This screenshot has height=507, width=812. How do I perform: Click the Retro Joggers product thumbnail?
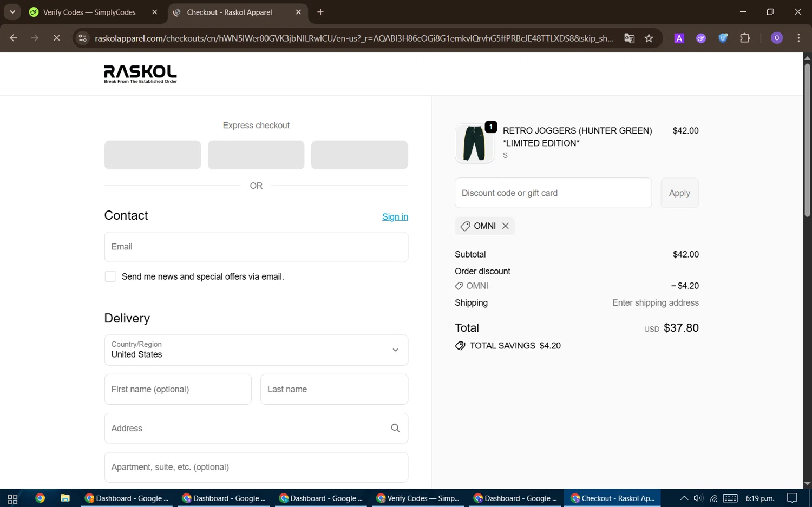[474, 143]
